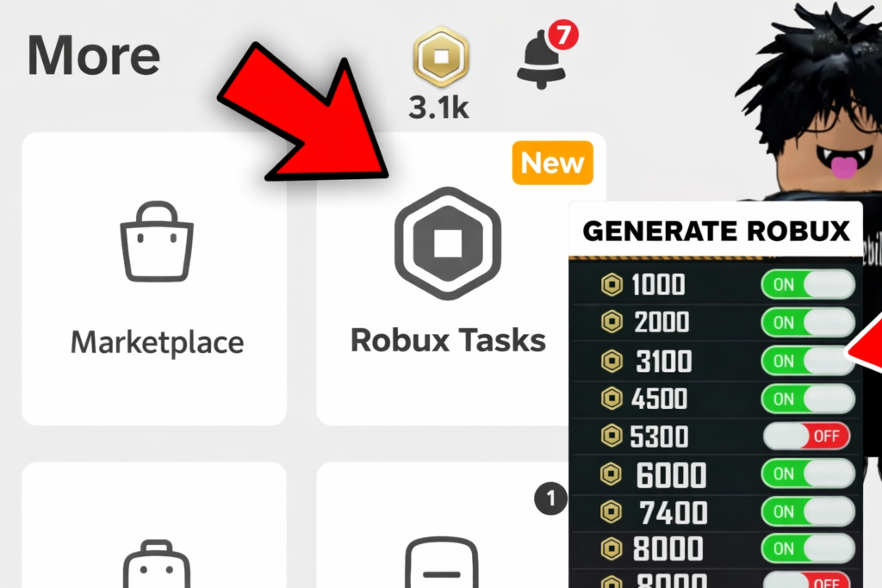Click the Robux Tasks hexagon icon
The height and width of the screenshot is (588, 882).
click(x=448, y=243)
